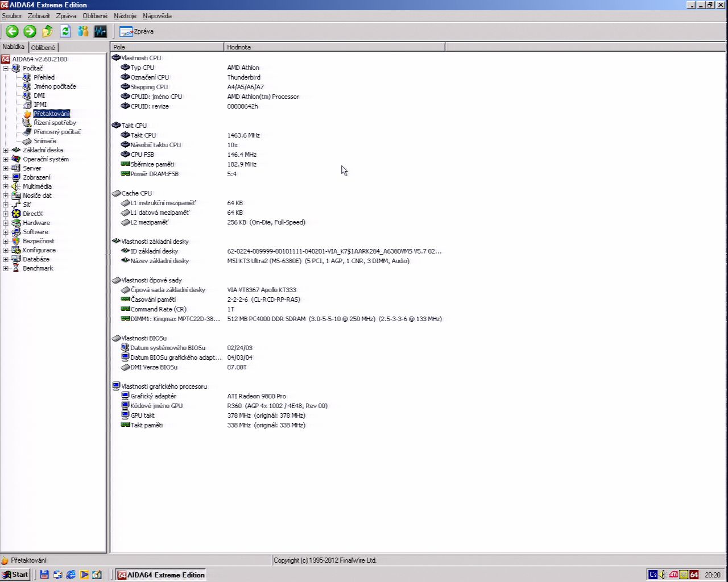Expand the Základní deska node
Screen dimensions: 728x582
(x=6, y=150)
